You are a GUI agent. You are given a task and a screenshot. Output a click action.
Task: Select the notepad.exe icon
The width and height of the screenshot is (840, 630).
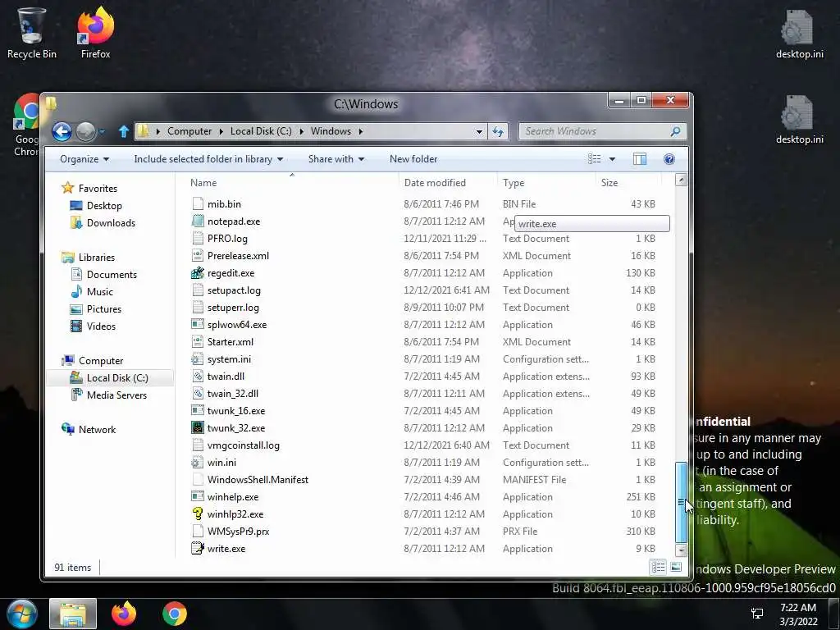pos(198,221)
